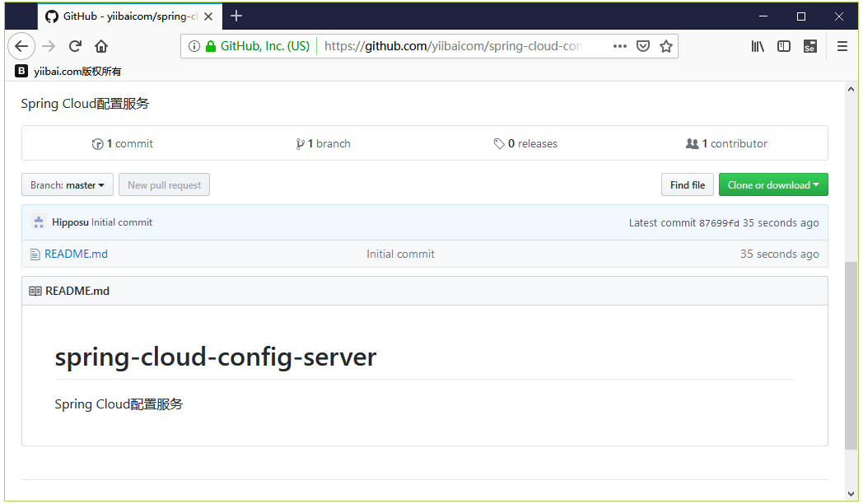The height and width of the screenshot is (504, 863).
Task: Show site information via the info icon
Action: pos(194,46)
